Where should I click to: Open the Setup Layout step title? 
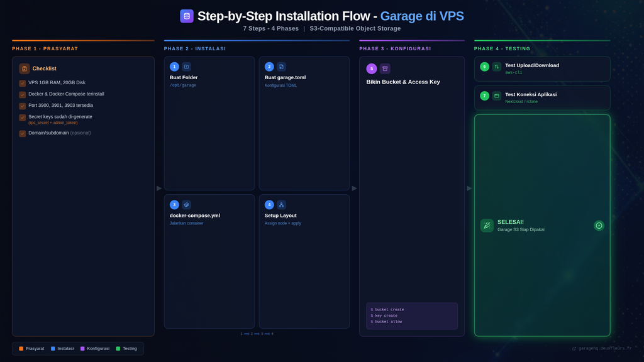click(280, 215)
